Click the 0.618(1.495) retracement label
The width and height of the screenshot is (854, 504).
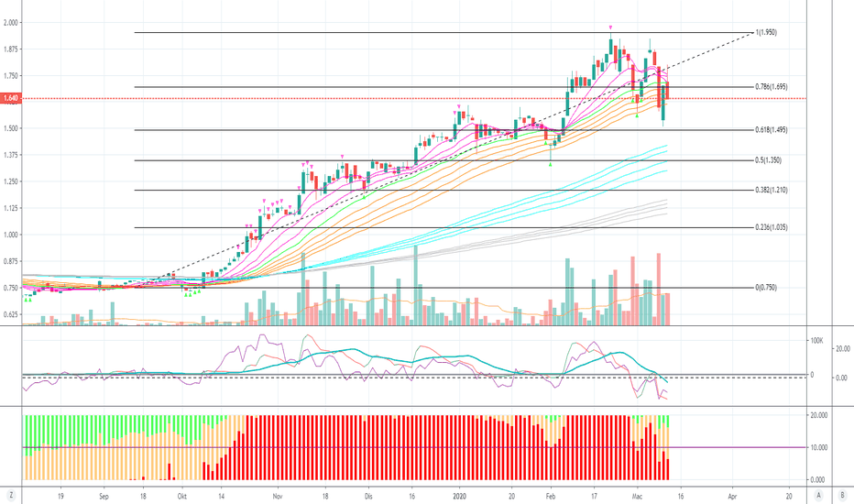(x=772, y=130)
